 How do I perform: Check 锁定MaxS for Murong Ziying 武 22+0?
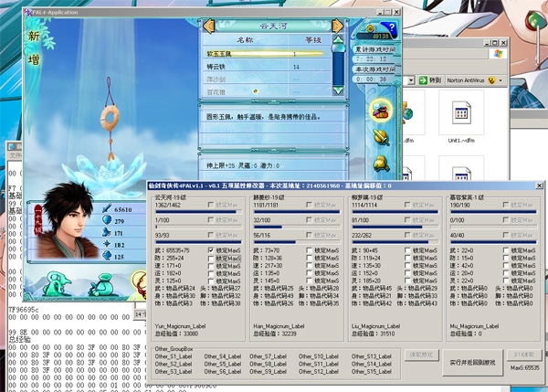coord(506,250)
